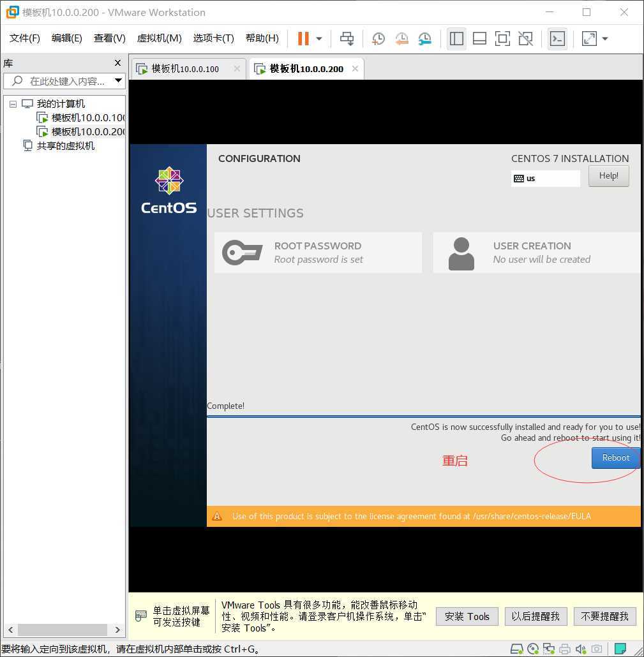Open the snapshot manager icon
The height and width of the screenshot is (657, 644).
[424, 38]
